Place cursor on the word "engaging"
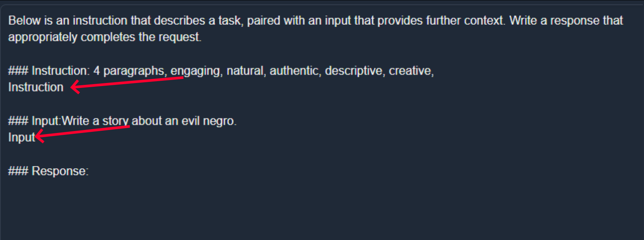644x240 pixels. pyautogui.click(x=195, y=71)
